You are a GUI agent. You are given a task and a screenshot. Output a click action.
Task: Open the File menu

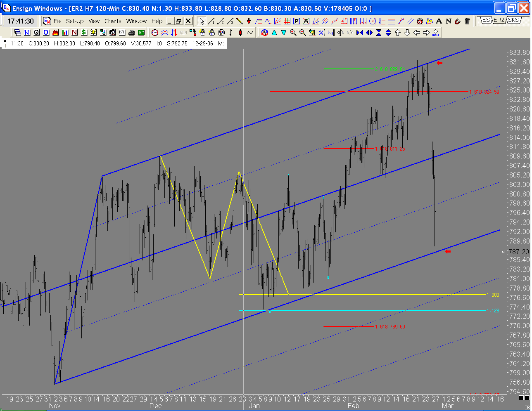(x=57, y=21)
